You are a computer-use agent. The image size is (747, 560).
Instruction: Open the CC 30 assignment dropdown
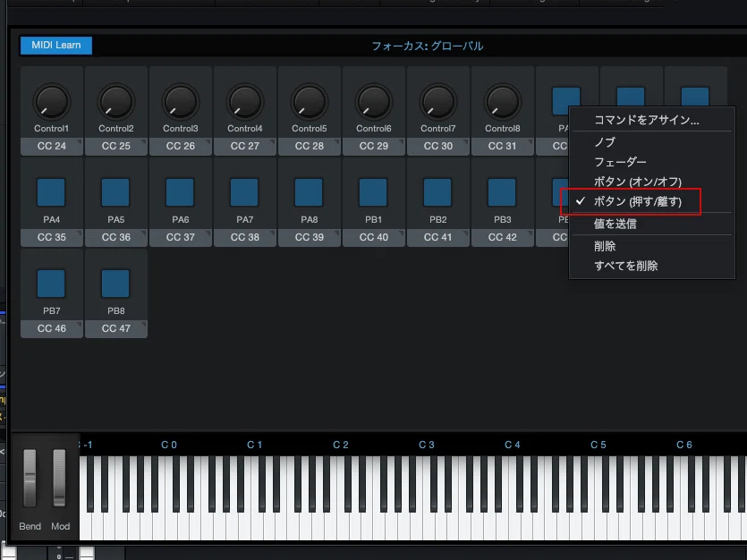[438, 146]
